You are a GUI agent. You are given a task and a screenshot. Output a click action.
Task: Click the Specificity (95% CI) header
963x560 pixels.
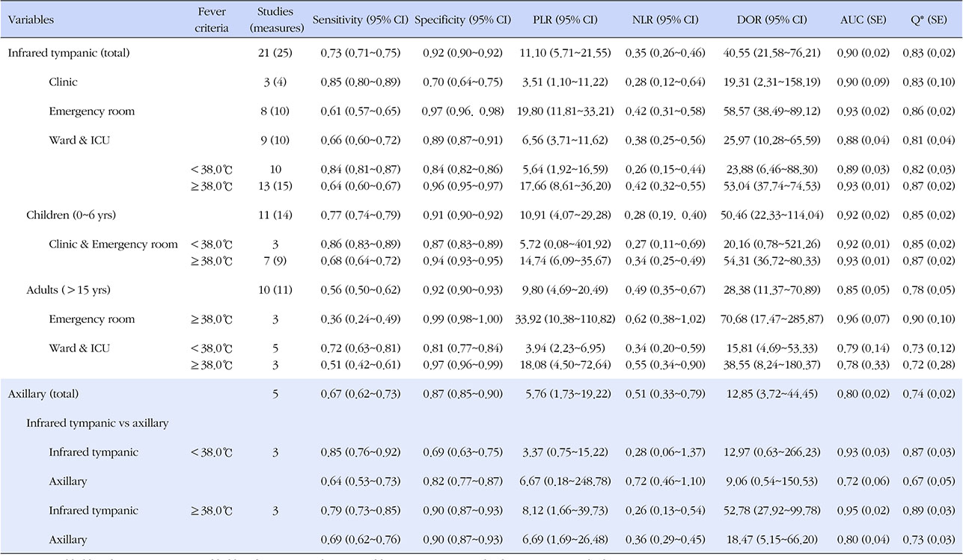(462, 20)
